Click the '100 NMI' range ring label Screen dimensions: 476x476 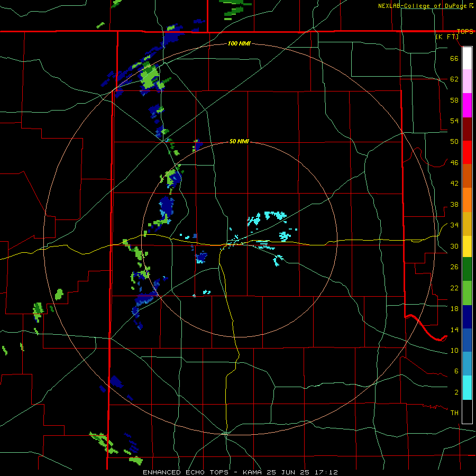[x=239, y=44]
